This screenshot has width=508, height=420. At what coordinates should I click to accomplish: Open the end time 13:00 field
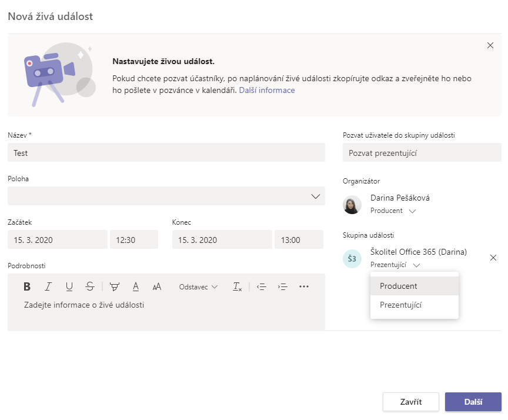(299, 239)
